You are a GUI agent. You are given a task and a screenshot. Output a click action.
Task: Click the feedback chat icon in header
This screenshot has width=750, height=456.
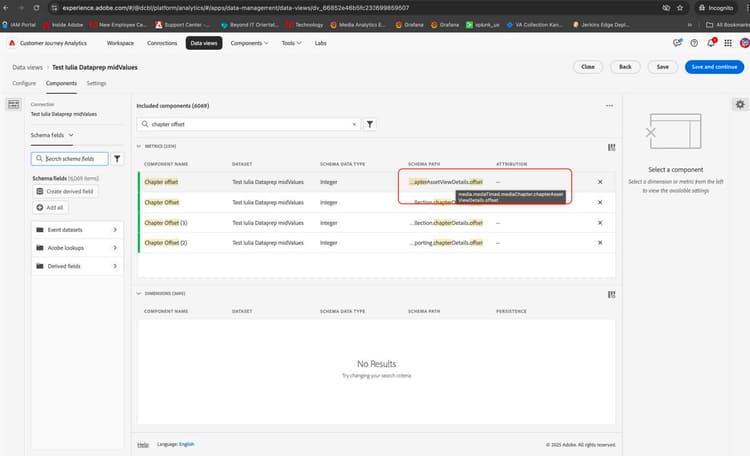pyautogui.click(x=677, y=43)
